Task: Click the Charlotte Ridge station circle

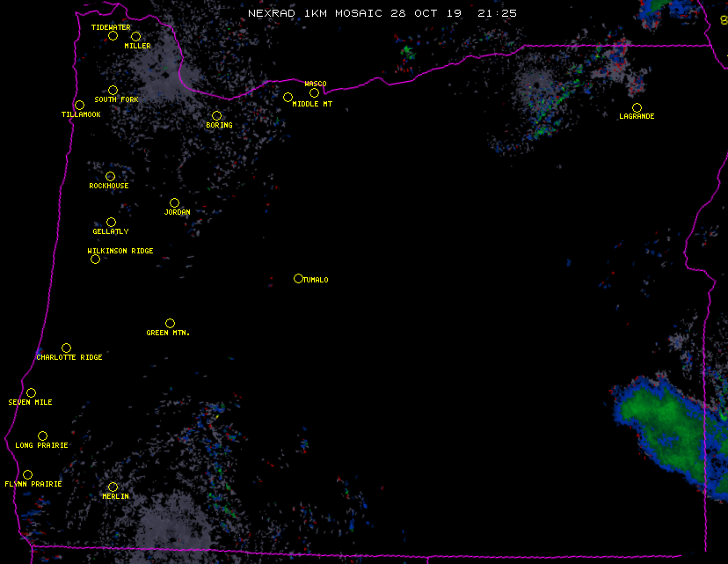Action: (x=66, y=348)
